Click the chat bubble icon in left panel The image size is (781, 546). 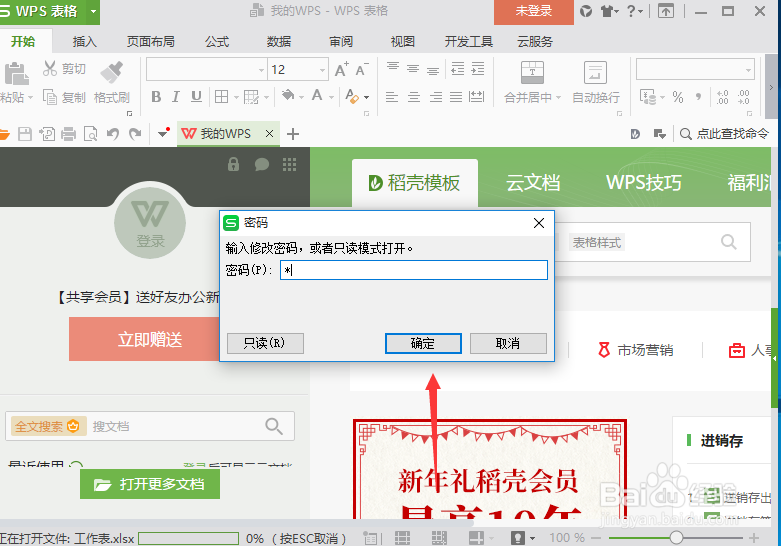(x=261, y=164)
